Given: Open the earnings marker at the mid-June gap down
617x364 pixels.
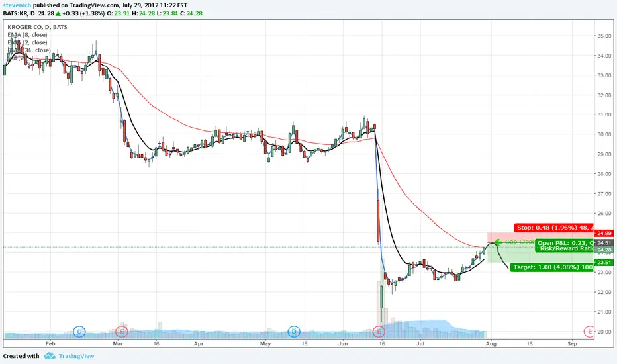Looking at the screenshot, I should pos(379,332).
